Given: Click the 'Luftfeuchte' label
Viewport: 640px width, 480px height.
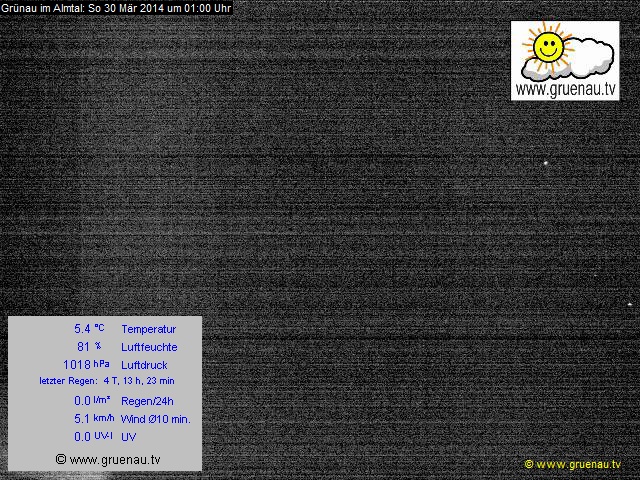Looking at the screenshot, I should [149, 347].
